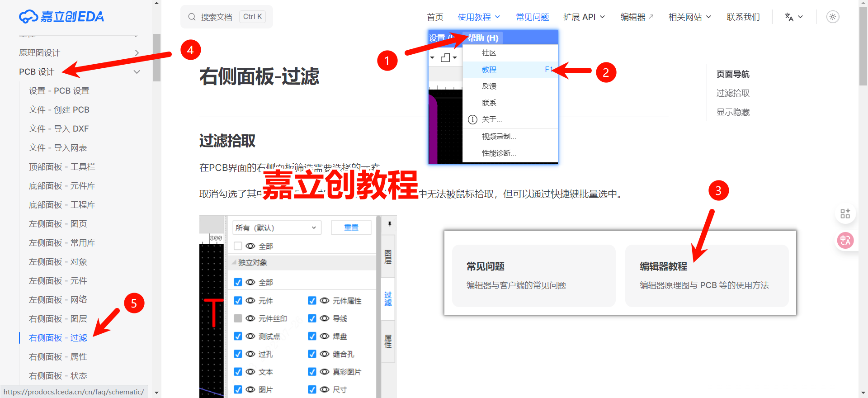This screenshot has height=398, width=868.
Task: Click the floating grid-plus widget icon
Action: (845, 213)
